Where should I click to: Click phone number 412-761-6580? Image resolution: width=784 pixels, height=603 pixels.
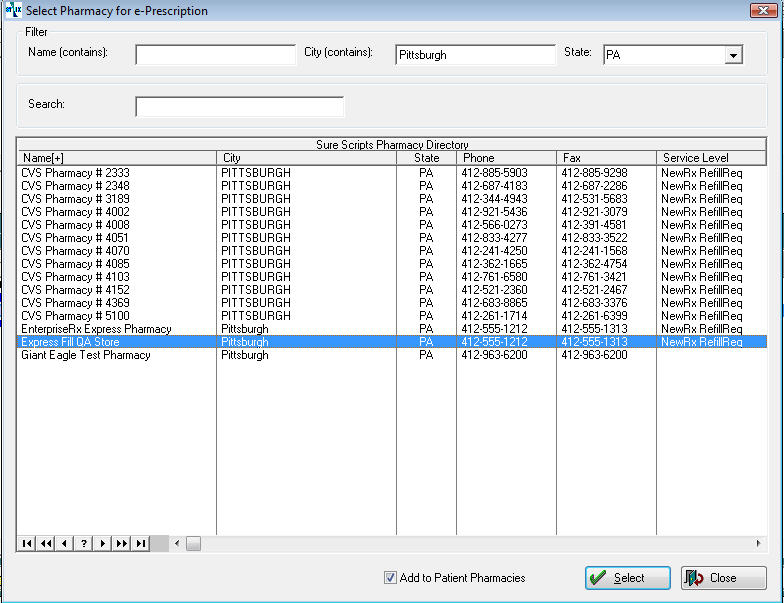point(494,277)
